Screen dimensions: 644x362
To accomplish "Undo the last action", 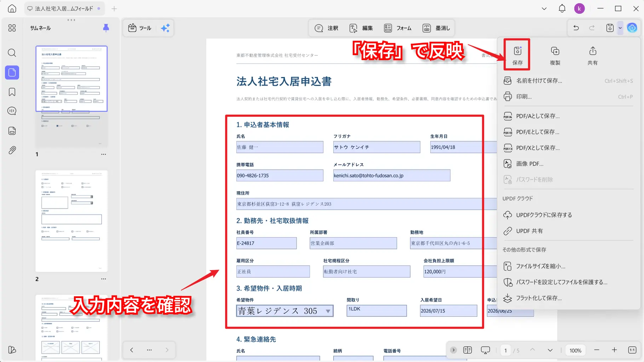I will [576, 28].
